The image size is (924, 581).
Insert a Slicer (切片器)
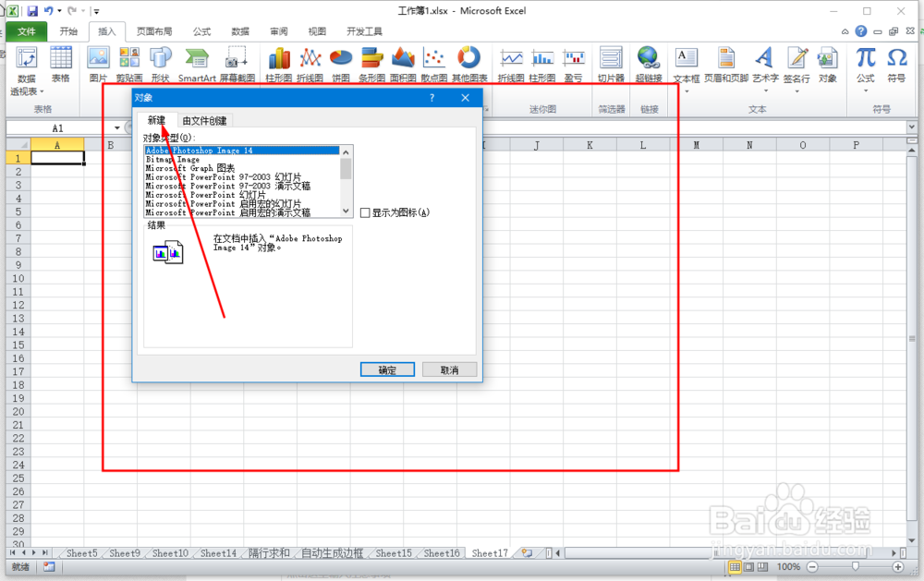611,65
